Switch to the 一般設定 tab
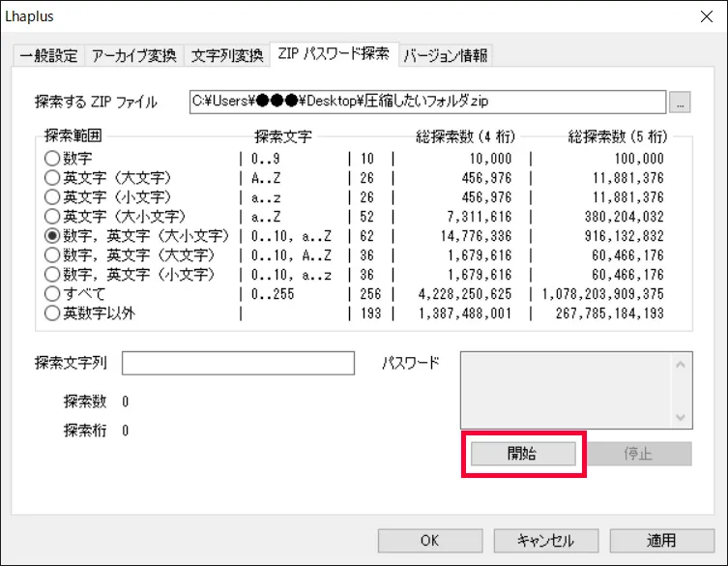 tap(48, 56)
